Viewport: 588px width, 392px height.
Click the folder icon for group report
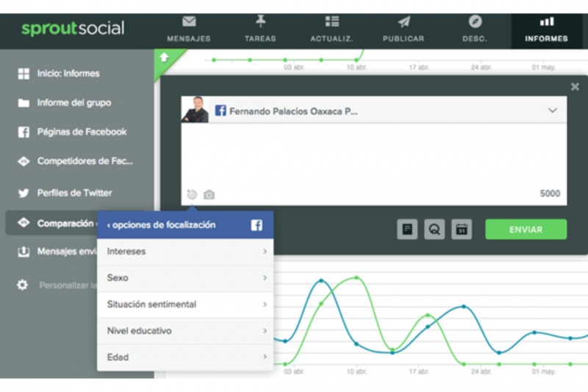tap(24, 103)
